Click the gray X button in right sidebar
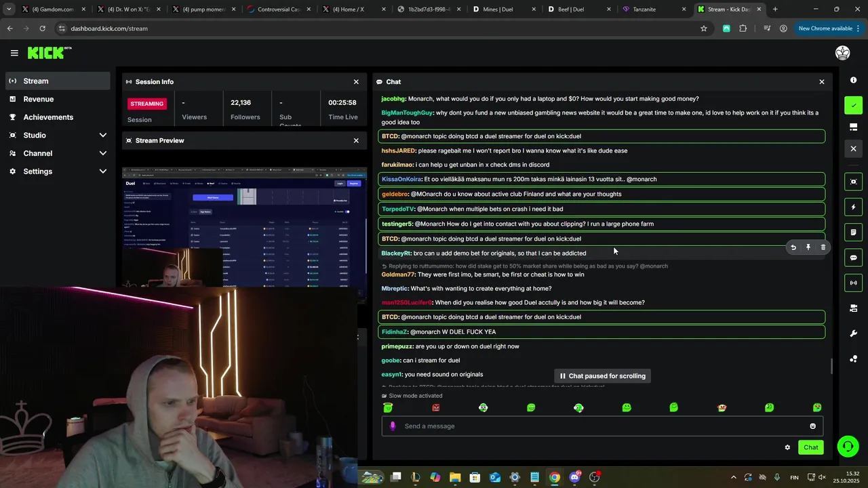 [853, 148]
